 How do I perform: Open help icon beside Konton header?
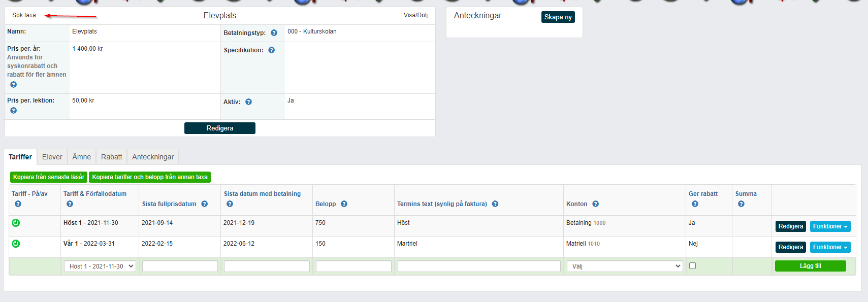(595, 204)
